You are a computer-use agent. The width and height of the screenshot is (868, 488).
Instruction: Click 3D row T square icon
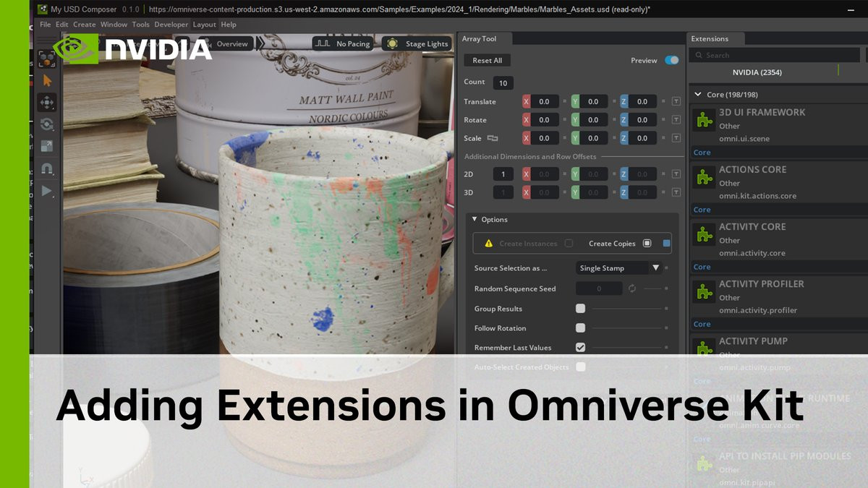point(676,192)
